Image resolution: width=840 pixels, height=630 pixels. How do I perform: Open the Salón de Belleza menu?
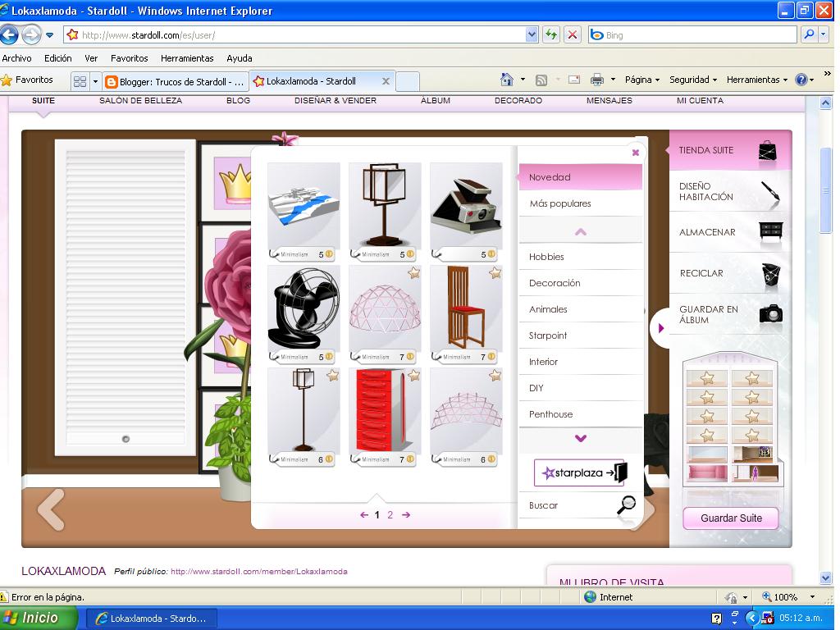(x=141, y=100)
